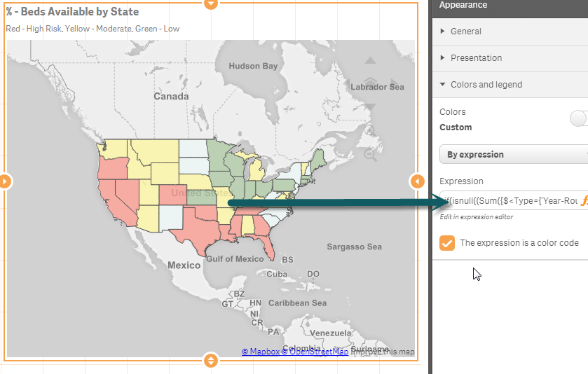588x374 pixels.
Task: Click the 'Venezuela' map label
Action: [330, 333]
